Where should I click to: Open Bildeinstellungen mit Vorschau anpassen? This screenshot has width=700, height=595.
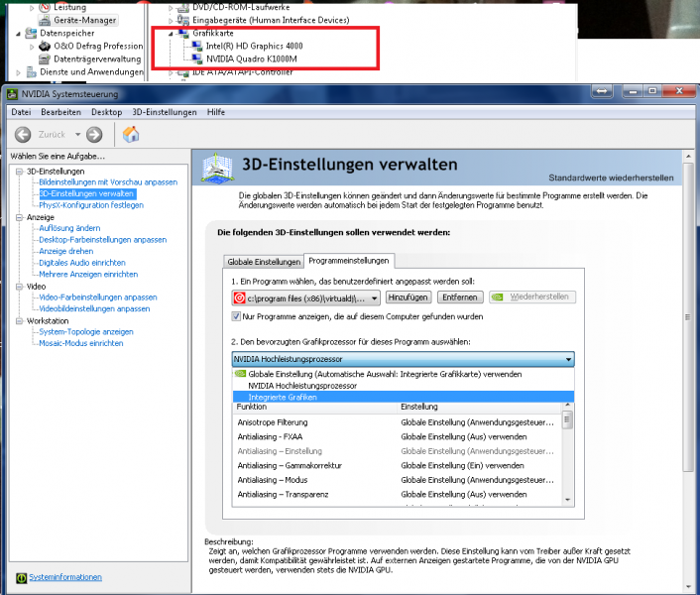tap(108, 182)
